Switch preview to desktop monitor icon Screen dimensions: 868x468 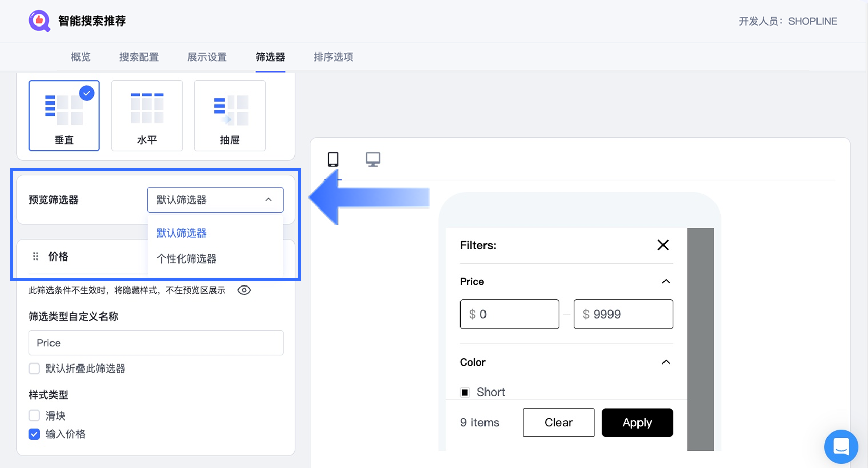coord(373,160)
